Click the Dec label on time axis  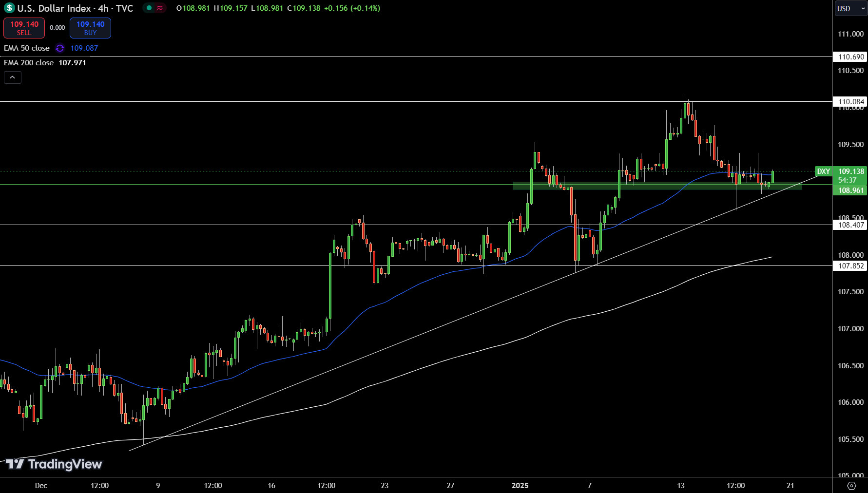pyautogui.click(x=41, y=486)
